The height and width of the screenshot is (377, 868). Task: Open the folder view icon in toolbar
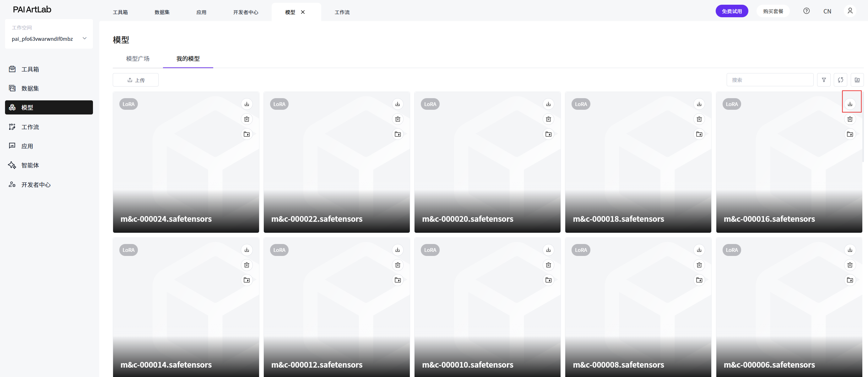tap(857, 80)
